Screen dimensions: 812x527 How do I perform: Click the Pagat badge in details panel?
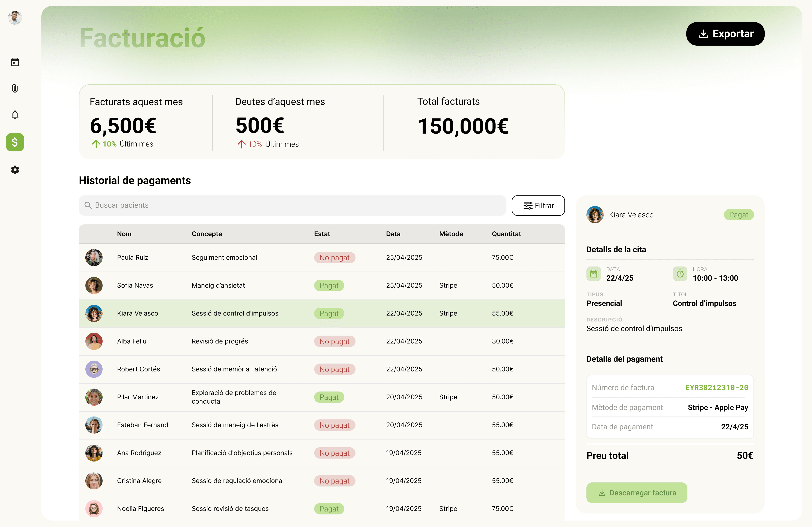pos(739,215)
